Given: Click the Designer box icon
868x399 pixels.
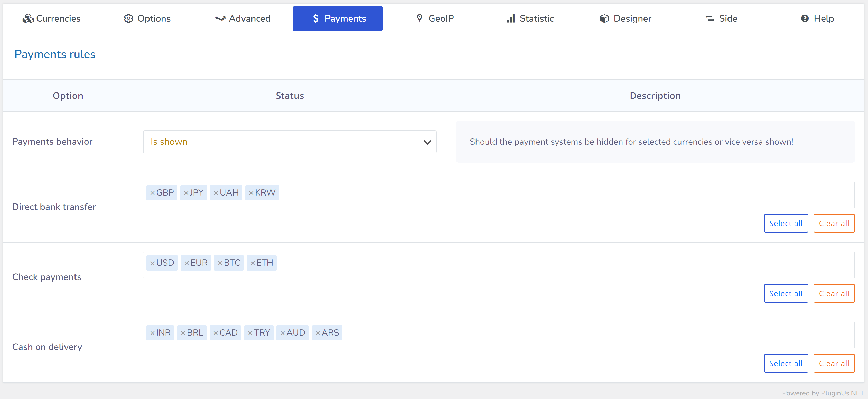Looking at the screenshot, I should pos(604,18).
